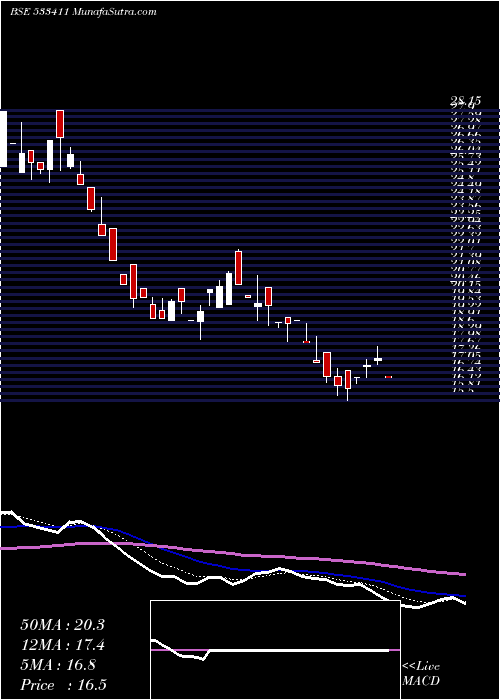This screenshot has height=700, width=500.
Task: Click inside the MACD inset chart box
Action: (x=275, y=650)
